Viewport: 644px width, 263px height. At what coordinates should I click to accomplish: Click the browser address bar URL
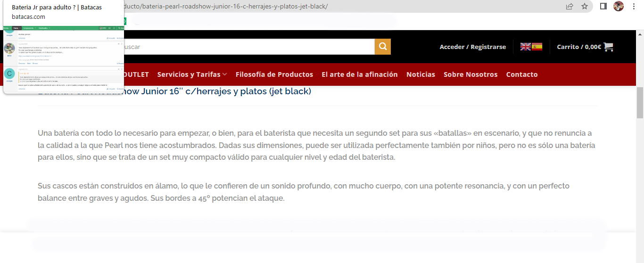(x=225, y=6)
